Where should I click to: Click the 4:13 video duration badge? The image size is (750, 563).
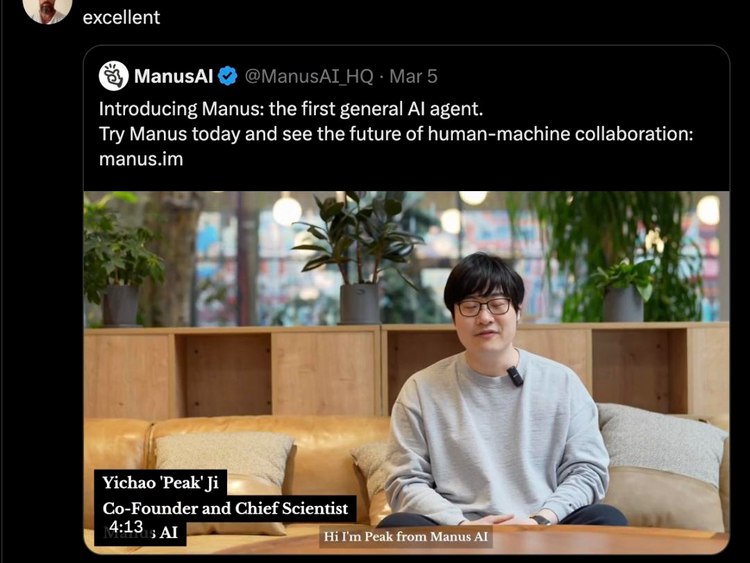click(126, 527)
